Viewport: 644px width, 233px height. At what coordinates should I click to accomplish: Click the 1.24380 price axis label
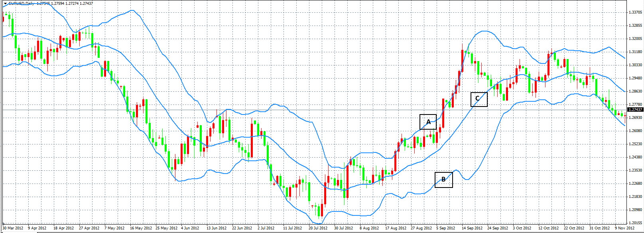635,157
